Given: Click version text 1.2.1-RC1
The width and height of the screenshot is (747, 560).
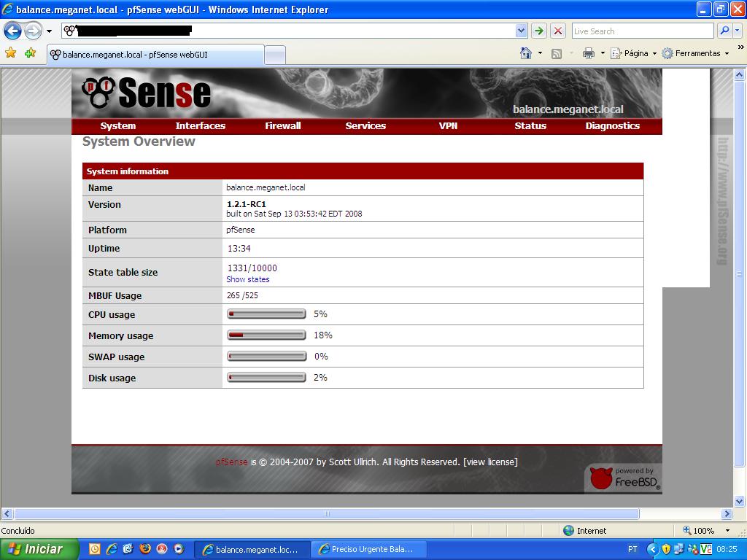Looking at the screenshot, I should pos(247,204).
